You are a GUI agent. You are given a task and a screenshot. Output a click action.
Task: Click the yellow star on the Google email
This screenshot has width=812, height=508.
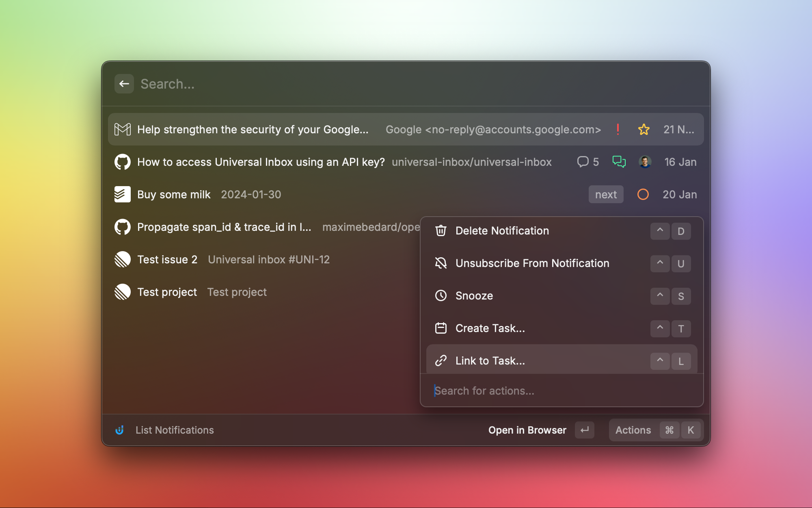[x=644, y=129]
